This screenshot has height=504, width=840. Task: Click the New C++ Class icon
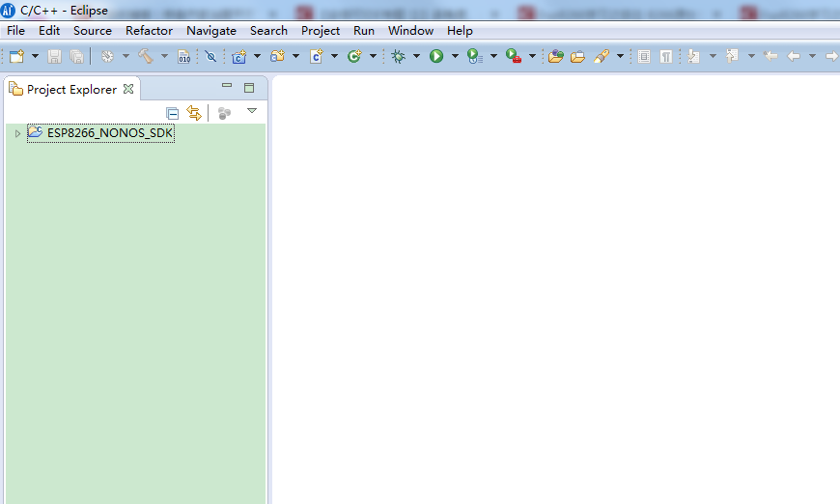pos(354,56)
